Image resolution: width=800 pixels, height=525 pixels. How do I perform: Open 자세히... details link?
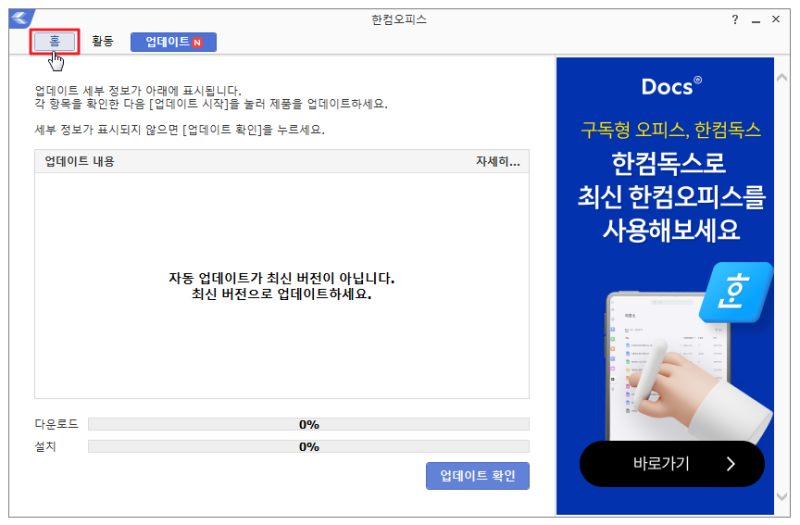[498, 162]
